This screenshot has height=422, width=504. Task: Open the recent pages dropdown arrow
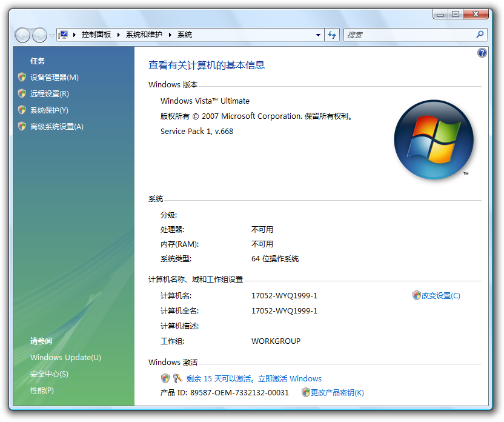51,35
